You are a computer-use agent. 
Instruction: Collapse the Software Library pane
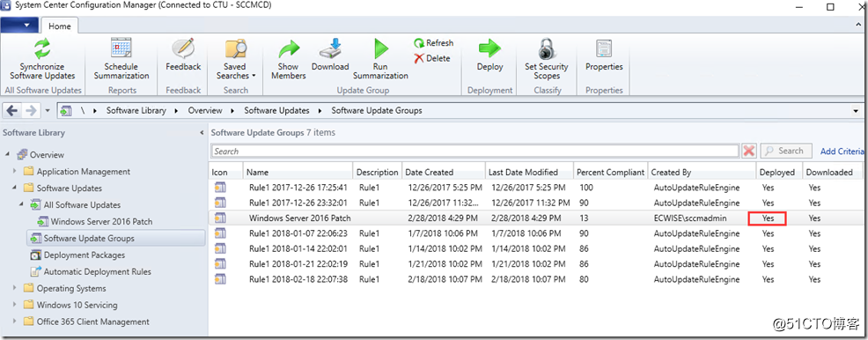[202, 133]
